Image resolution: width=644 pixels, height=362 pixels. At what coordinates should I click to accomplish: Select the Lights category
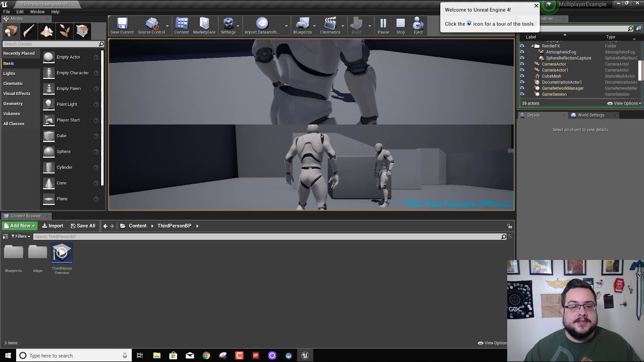[9, 73]
